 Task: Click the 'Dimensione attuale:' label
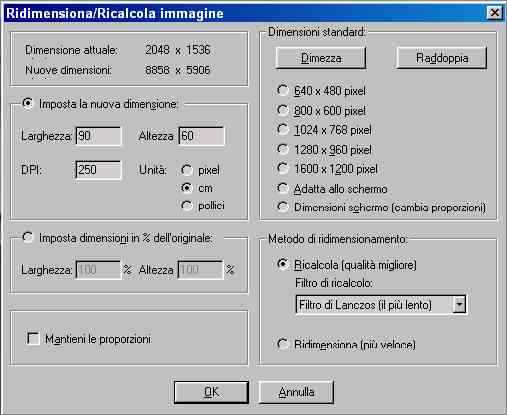[x=71, y=50]
